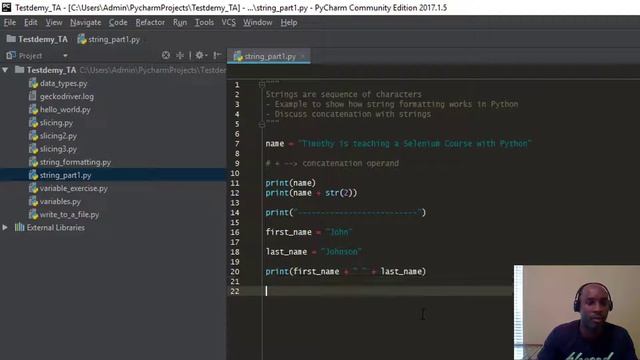
Task: Open the Refactor menu
Action: 150,22
